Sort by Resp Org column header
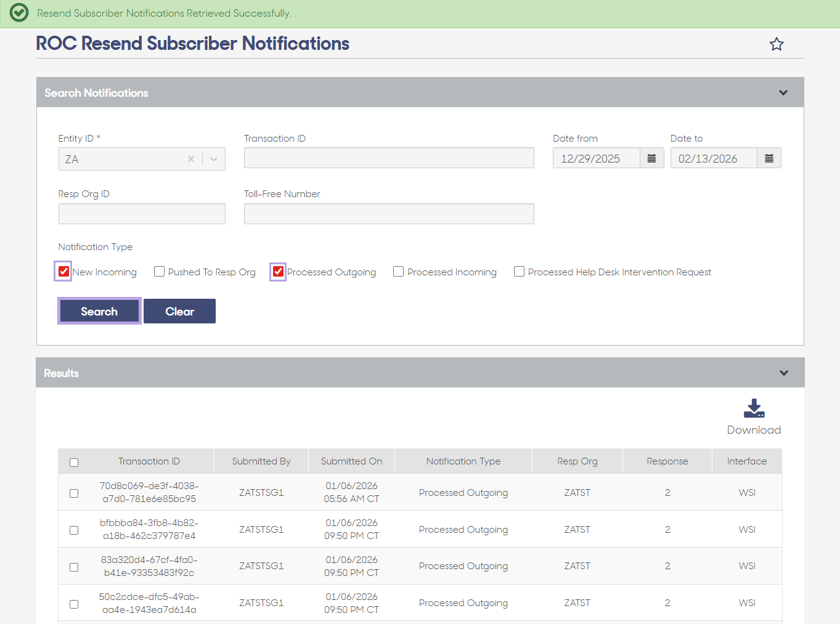 [x=577, y=461]
